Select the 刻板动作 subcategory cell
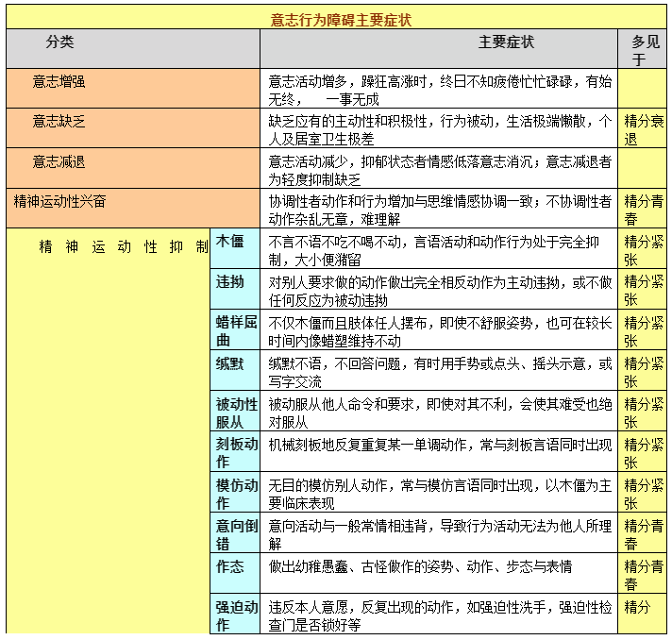The width and height of the screenshot is (672, 640). click(236, 453)
